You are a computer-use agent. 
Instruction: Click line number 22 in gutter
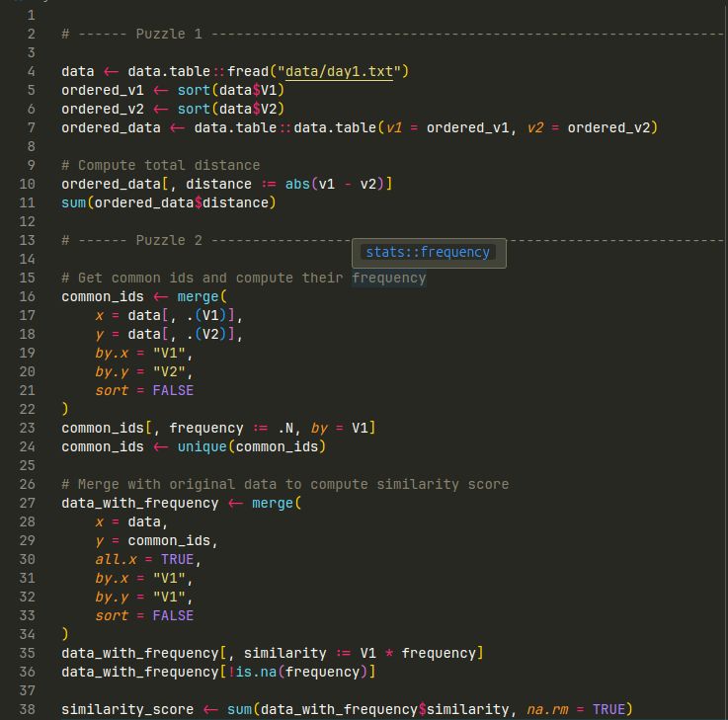[x=27, y=409]
